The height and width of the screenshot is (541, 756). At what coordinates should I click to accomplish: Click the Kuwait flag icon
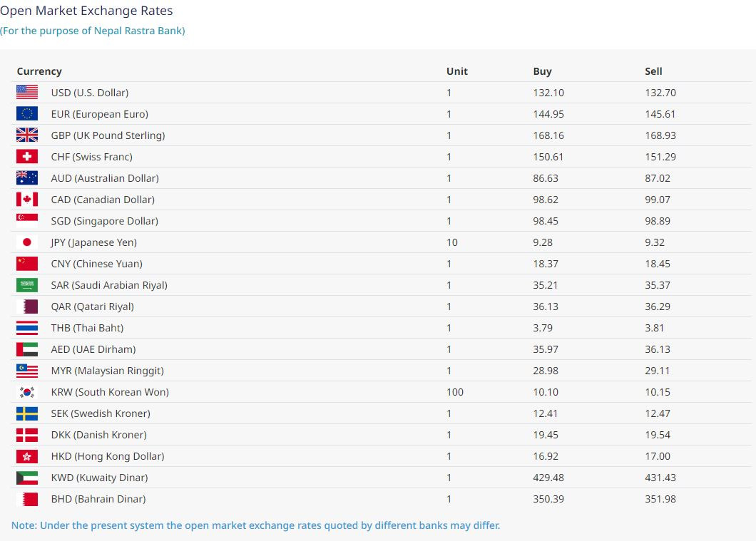(x=27, y=477)
